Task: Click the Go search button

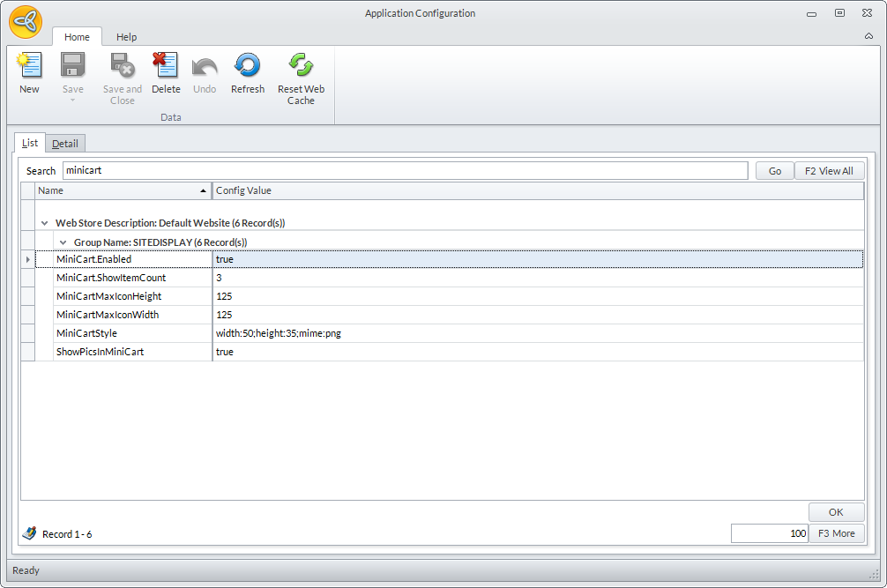Action: pyautogui.click(x=774, y=171)
